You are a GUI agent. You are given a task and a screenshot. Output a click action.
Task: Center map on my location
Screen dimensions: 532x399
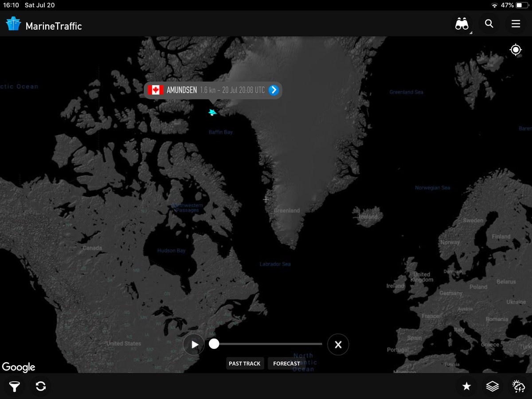[515, 50]
